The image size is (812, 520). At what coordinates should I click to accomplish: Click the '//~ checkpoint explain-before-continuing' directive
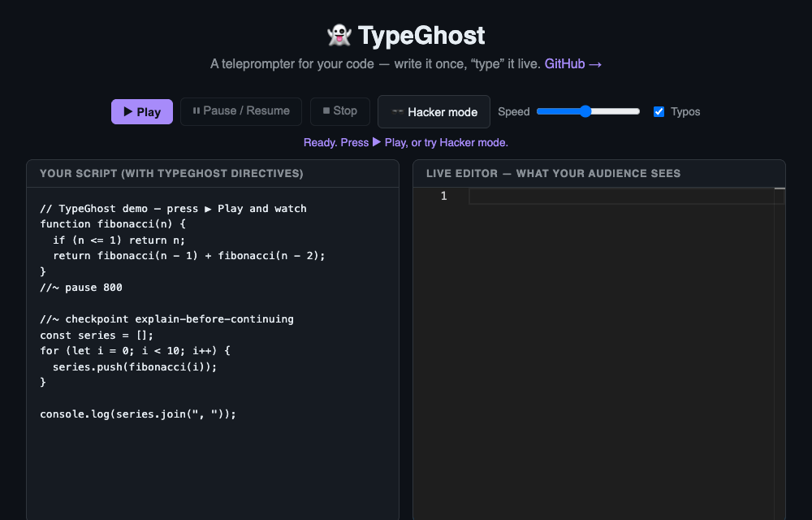[166, 319]
